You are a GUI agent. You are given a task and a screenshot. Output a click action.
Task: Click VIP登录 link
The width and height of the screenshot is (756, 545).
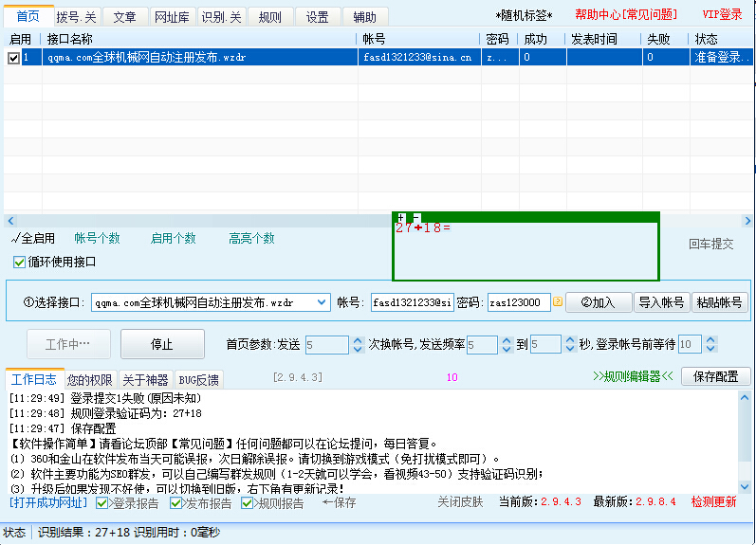[722, 14]
